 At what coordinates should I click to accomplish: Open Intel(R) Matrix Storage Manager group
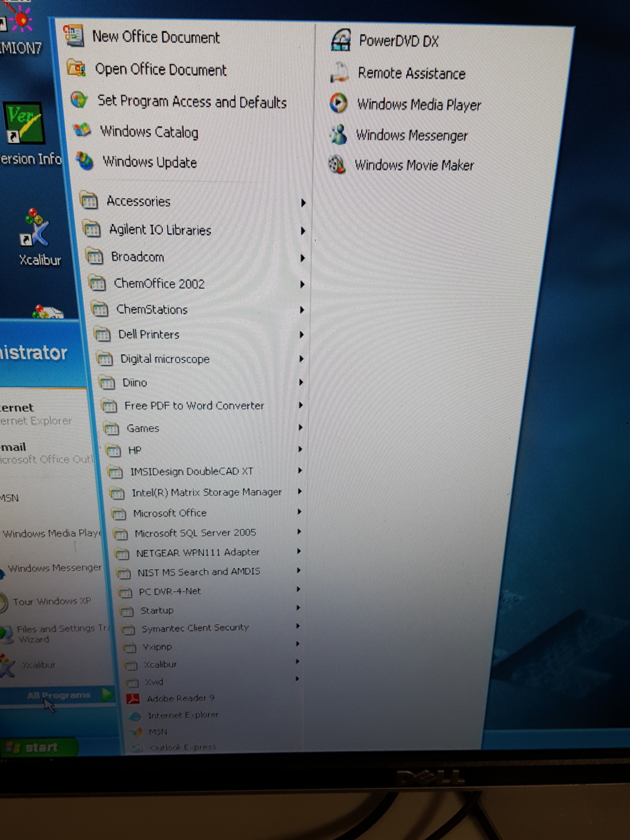[207, 492]
